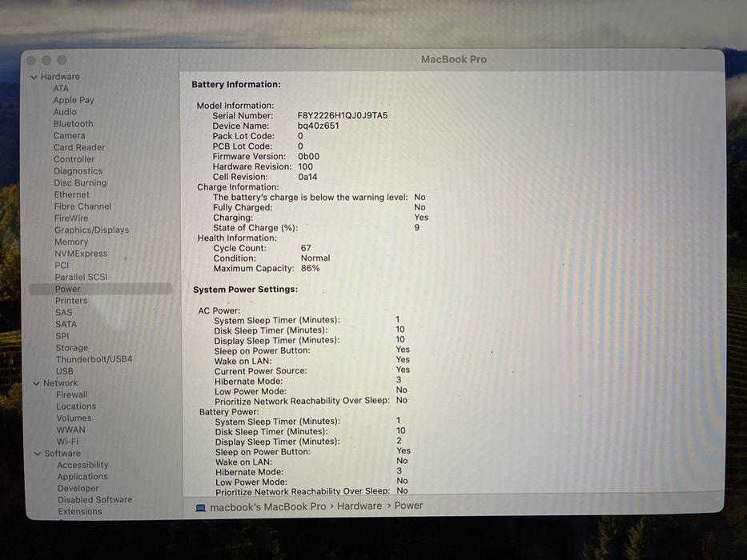747x560 pixels.
Task: Click the Condition value Normal
Action: (315, 258)
